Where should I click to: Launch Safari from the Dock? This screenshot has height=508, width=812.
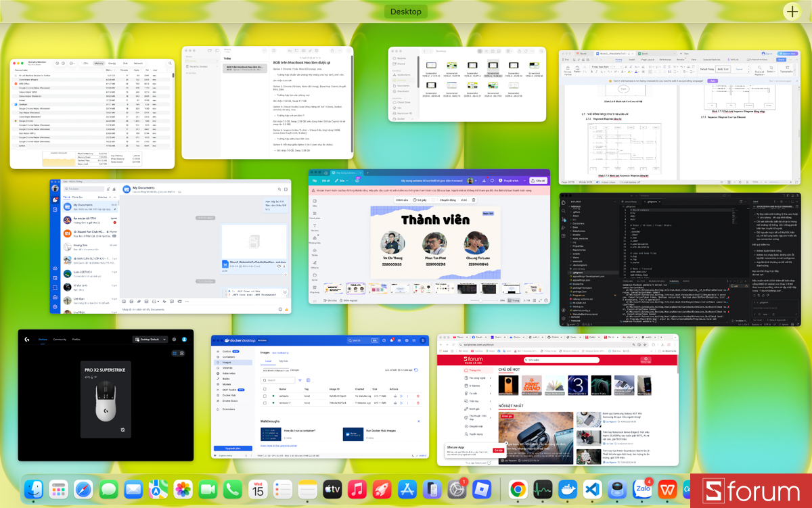click(83, 490)
